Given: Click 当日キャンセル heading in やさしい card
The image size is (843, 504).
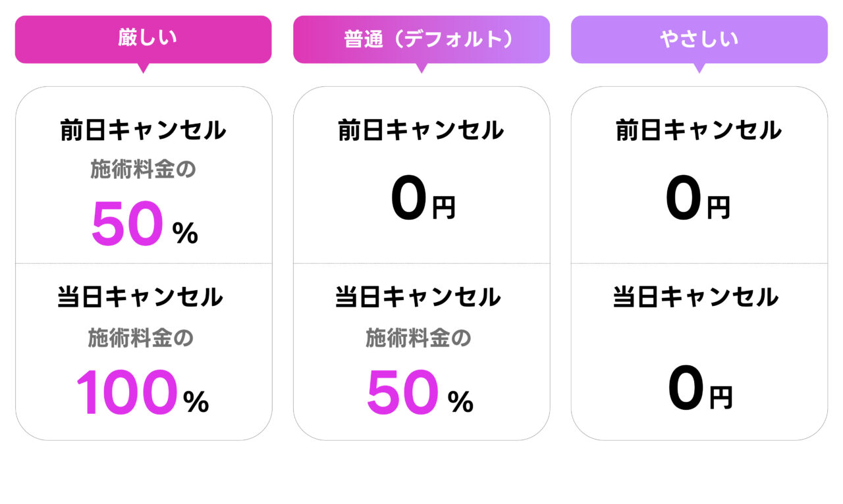Looking at the screenshot, I should pyautogui.click(x=696, y=297).
